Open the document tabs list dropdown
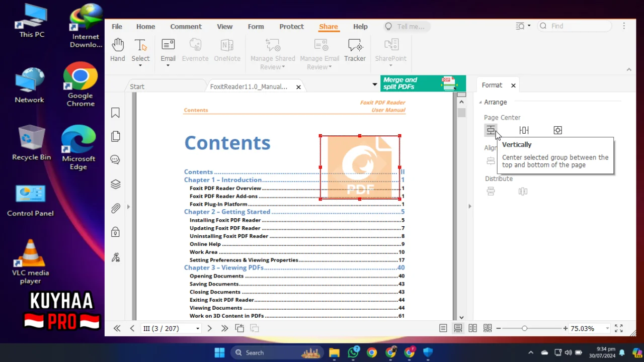The image size is (644, 362). coord(375,84)
